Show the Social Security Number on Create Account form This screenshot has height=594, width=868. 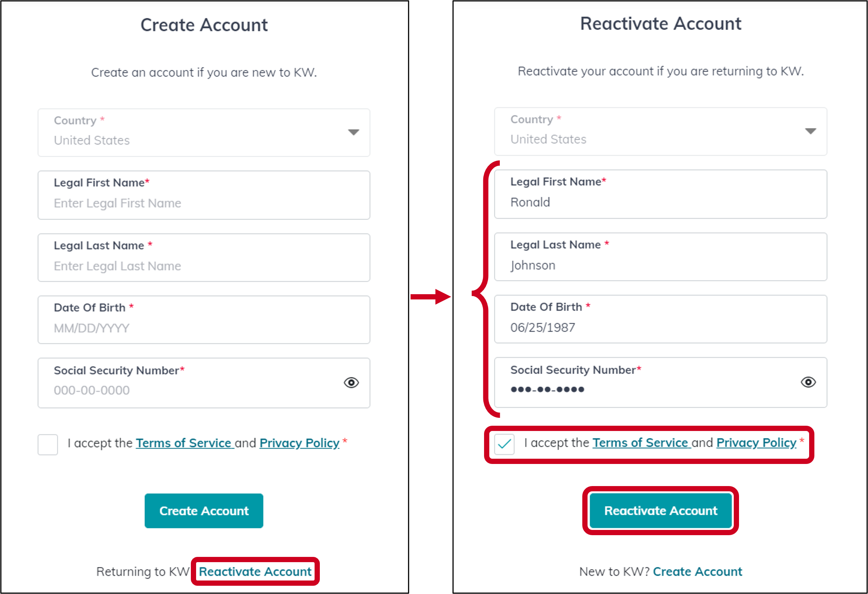(x=351, y=383)
